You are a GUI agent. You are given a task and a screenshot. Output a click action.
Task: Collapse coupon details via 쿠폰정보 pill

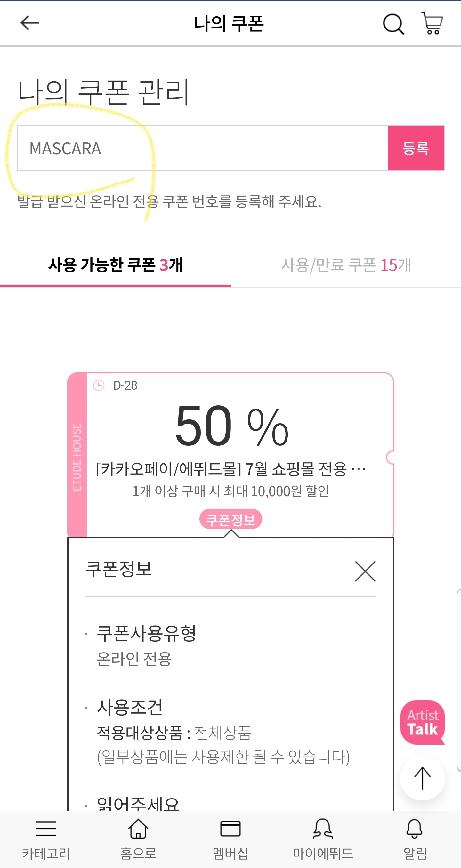[x=230, y=519]
